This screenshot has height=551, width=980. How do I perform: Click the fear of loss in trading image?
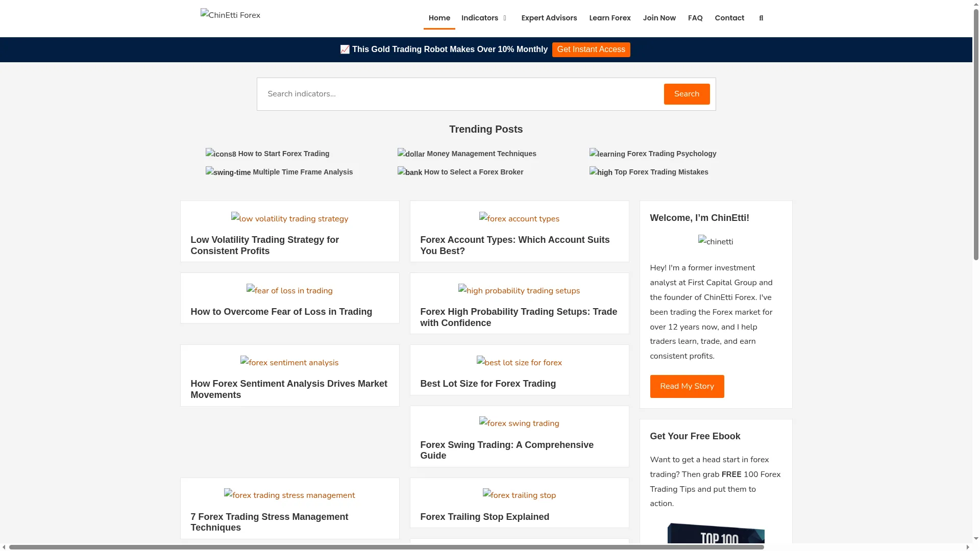(289, 290)
